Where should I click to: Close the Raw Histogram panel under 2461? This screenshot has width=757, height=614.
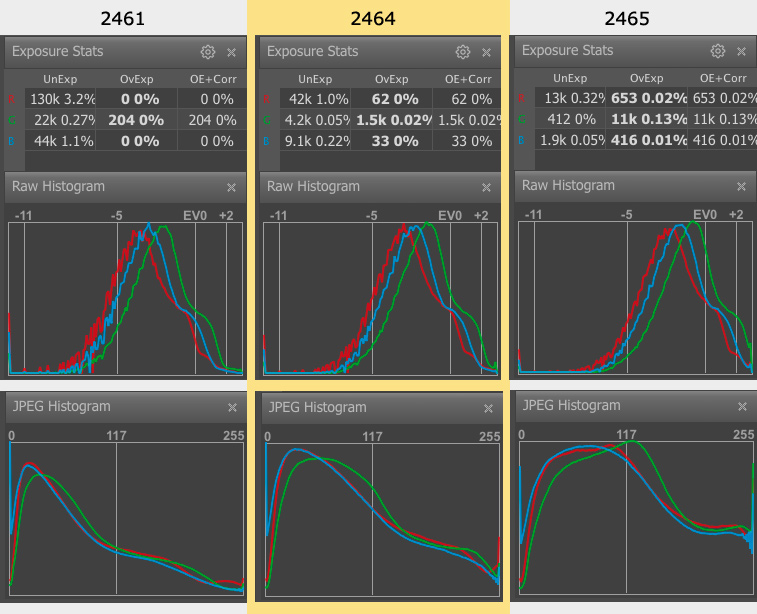click(x=232, y=187)
